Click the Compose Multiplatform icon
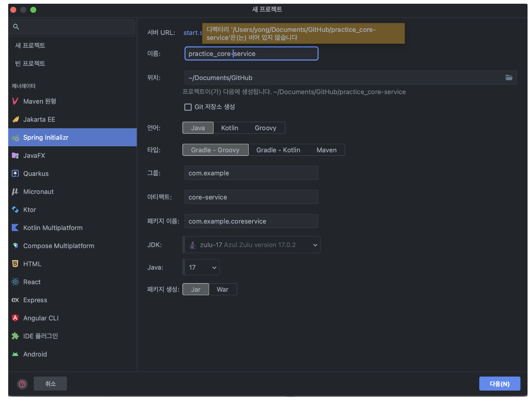Image resolution: width=532 pixels, height=403 pixels. [15, 246]
